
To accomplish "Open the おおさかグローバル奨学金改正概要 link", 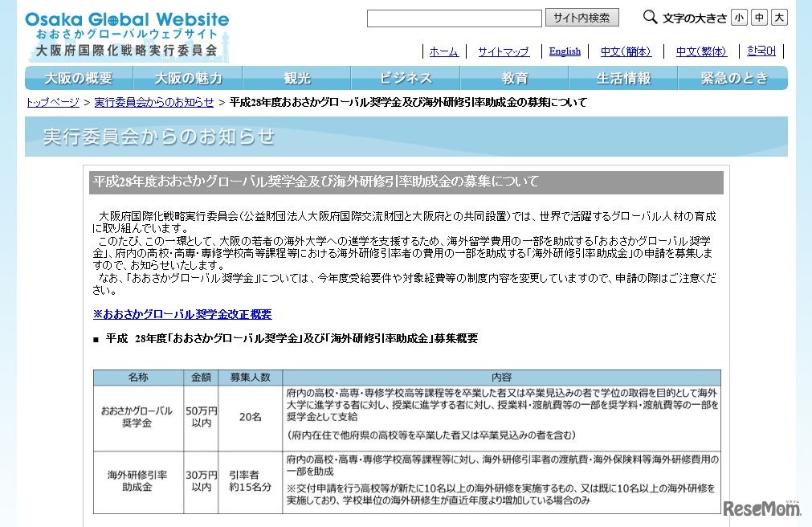I will [x=182, y=313].
